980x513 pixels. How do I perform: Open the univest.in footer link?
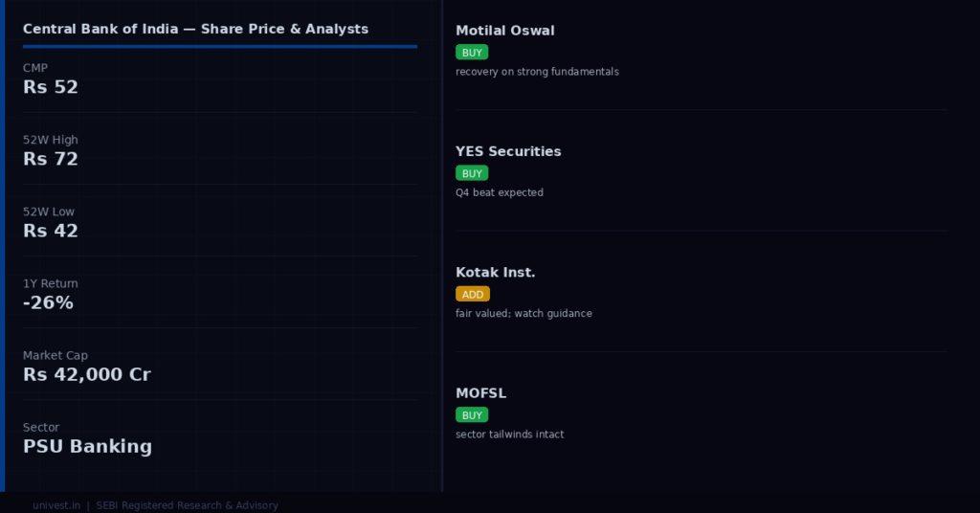coord(56,505)
